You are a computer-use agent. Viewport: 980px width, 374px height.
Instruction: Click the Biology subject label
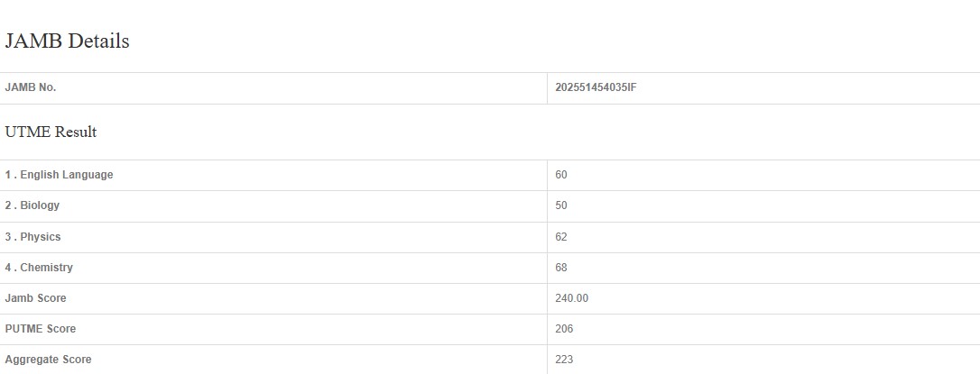[40, 205]
